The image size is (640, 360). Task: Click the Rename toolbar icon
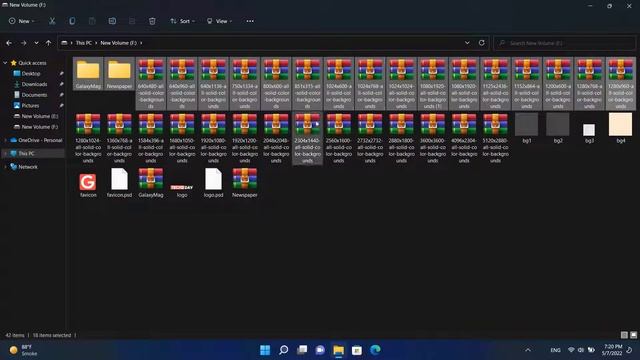112,21
